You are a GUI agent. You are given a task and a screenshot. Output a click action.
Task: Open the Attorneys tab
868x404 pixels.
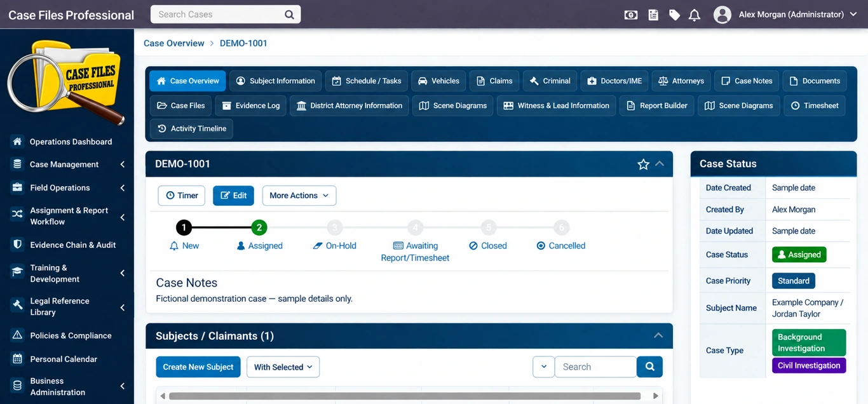681,81
